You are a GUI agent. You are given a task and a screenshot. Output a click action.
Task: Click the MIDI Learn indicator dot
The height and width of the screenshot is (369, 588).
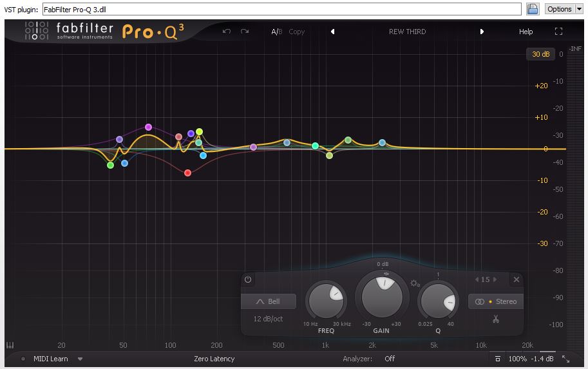(x=23, y=359)
